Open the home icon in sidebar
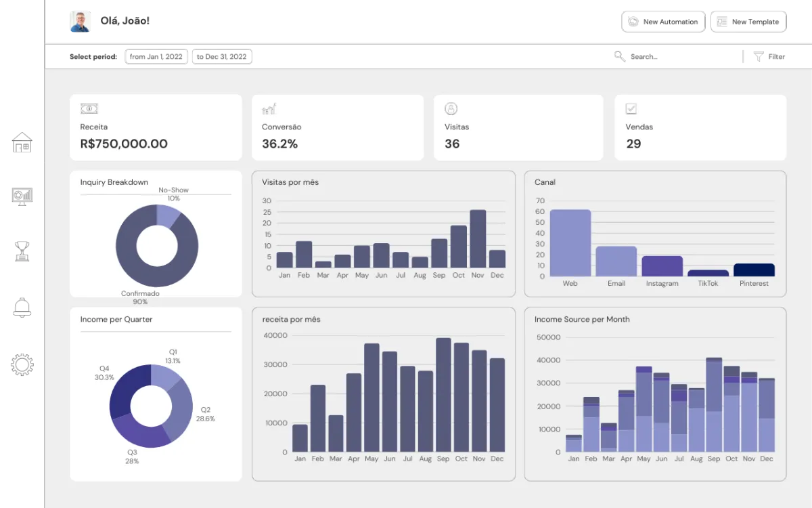Image resolution: width=812 pixels, height=508 pixels. point(22,142)
